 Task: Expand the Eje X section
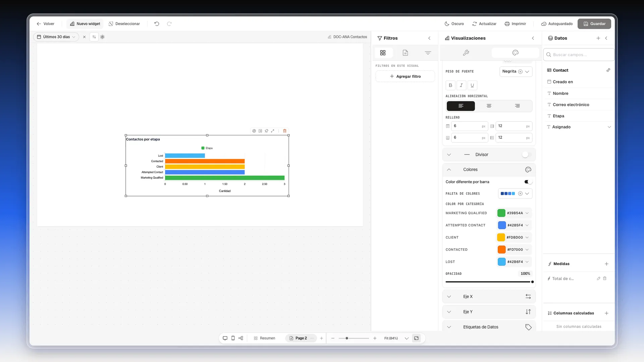point(449,297)
